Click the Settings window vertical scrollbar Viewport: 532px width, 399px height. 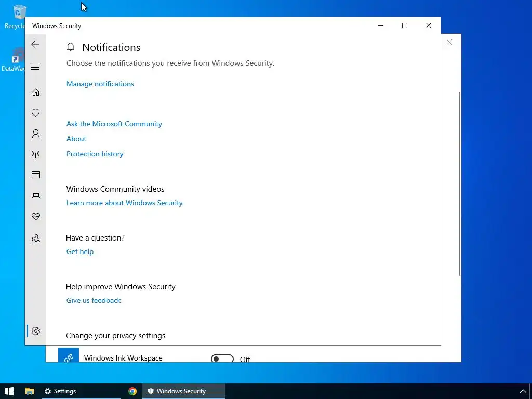pos(460,183)
